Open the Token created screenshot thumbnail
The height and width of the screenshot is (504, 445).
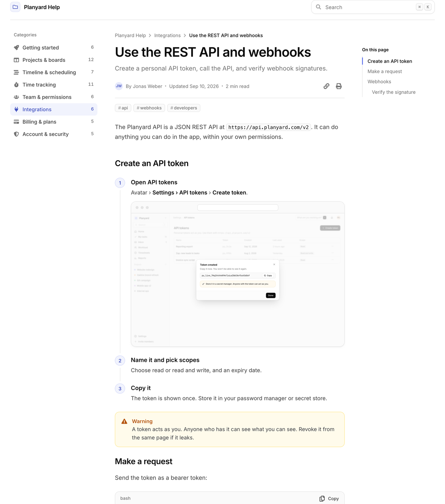tap(238, 274)
